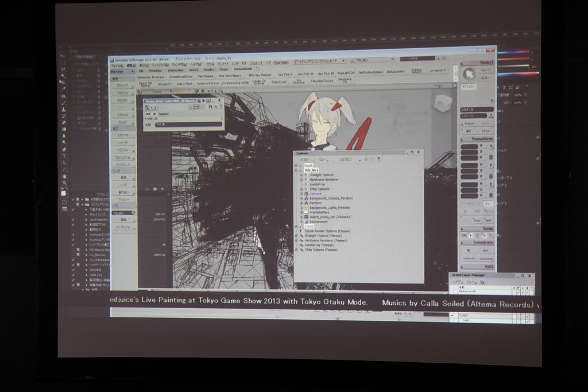Select the Camera node in the Explorer tree

point(316,193)
